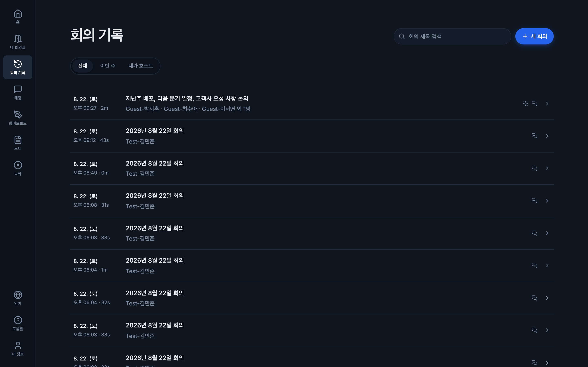Select the 전체 filter tab
588x367 pixels.
coord(82,66)
